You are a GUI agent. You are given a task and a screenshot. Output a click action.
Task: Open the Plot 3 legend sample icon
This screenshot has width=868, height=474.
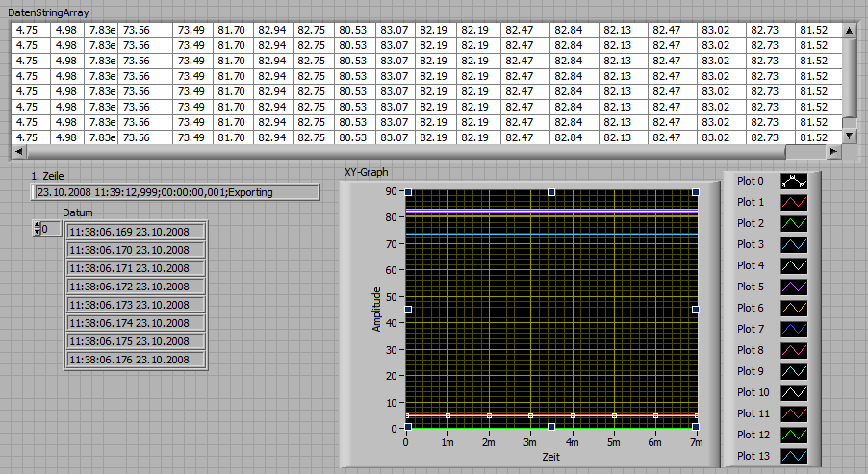coord(793,244)
